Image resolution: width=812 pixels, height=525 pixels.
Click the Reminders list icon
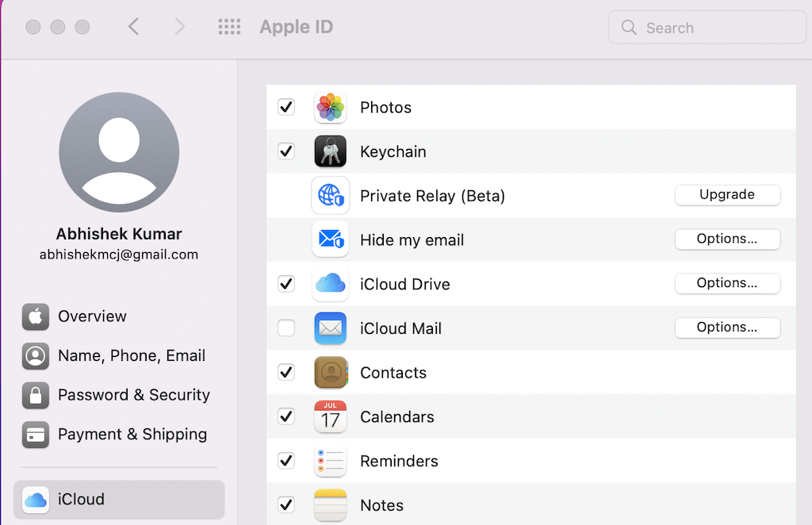331,460
